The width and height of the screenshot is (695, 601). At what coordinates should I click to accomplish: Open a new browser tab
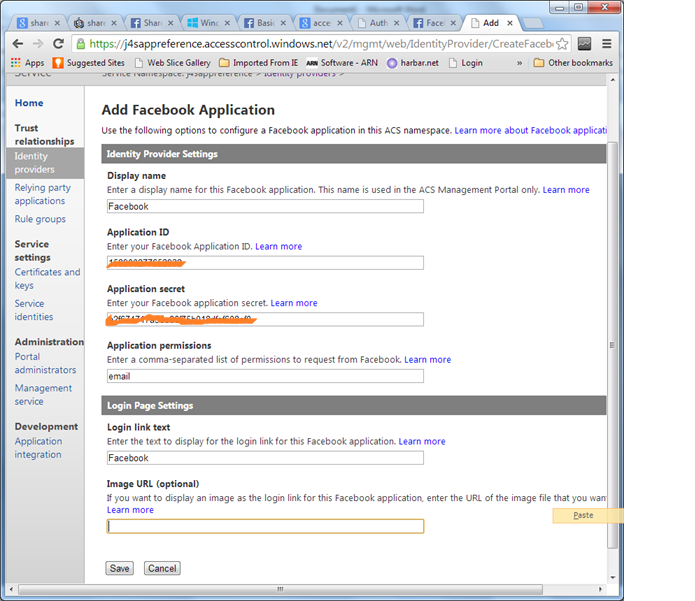point(532,23)
